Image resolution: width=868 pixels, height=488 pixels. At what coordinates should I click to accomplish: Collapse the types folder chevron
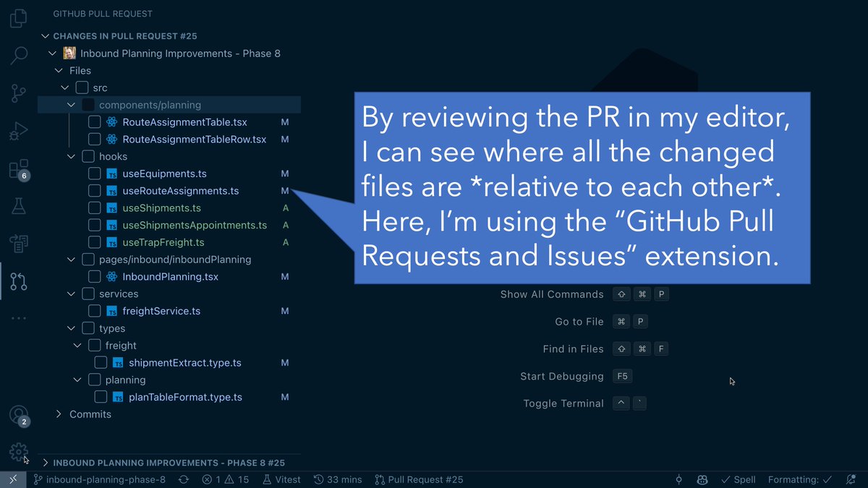[x=71, y=328]
